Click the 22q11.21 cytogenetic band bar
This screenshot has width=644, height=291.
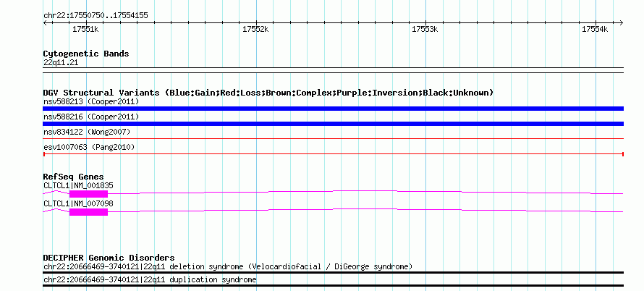tap(333, 70)
